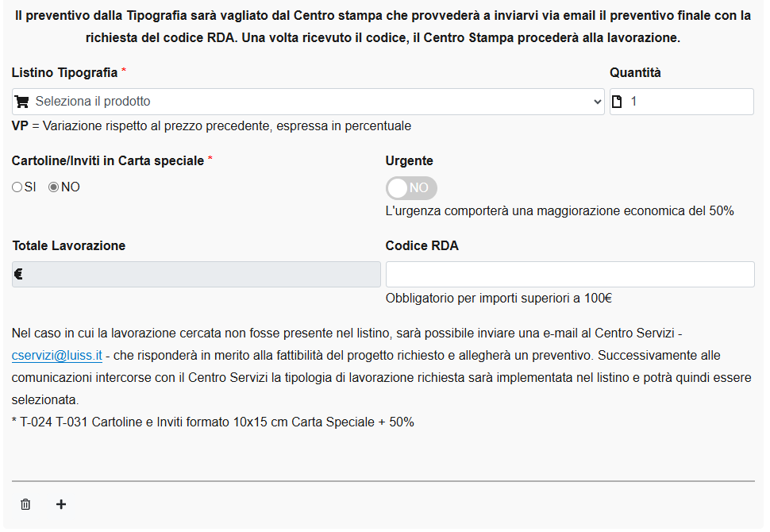Click the shopping cart icon in product selector

tap(22, 102)
